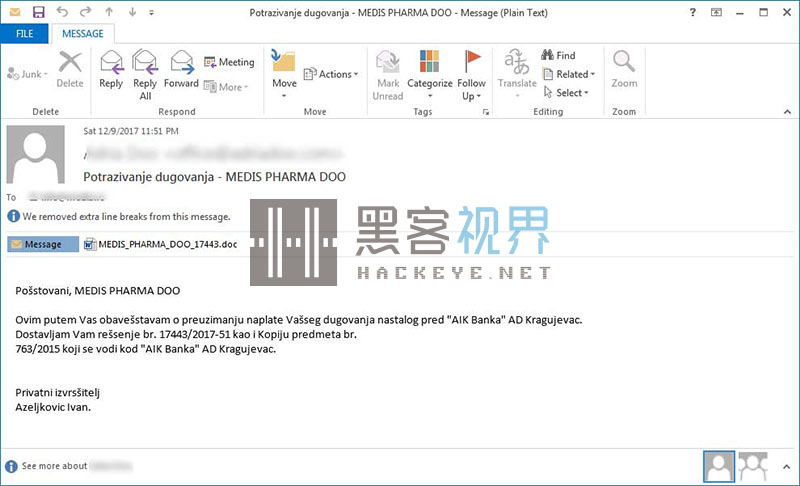This screenshot has width=800, height=486.
Task: Click the Translate icon
Action: click(517, 62)
